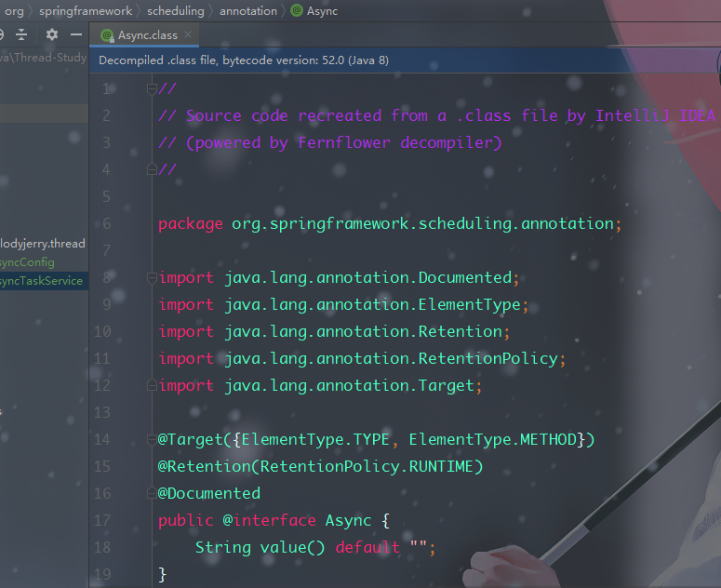Viewport: 721px width, 588px height.
Task: Click the IntelliJ IDEA comment text on line 2
Action: click(655, 116)
